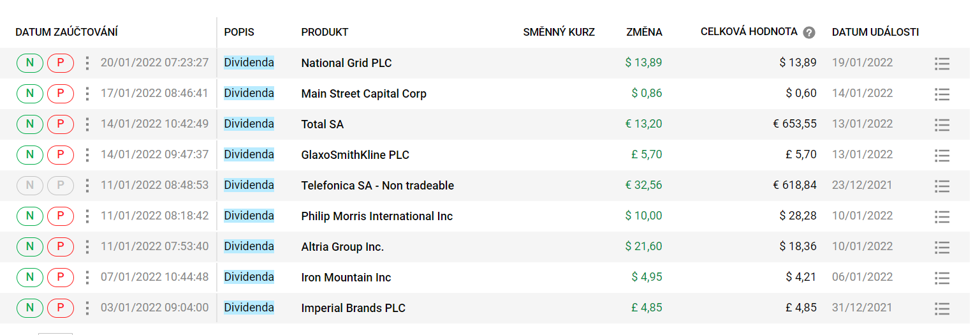Screen dimensions: 980x335
Task: Toggle green N button on Iron Mountain Inc row
Action: pos(30,278)
